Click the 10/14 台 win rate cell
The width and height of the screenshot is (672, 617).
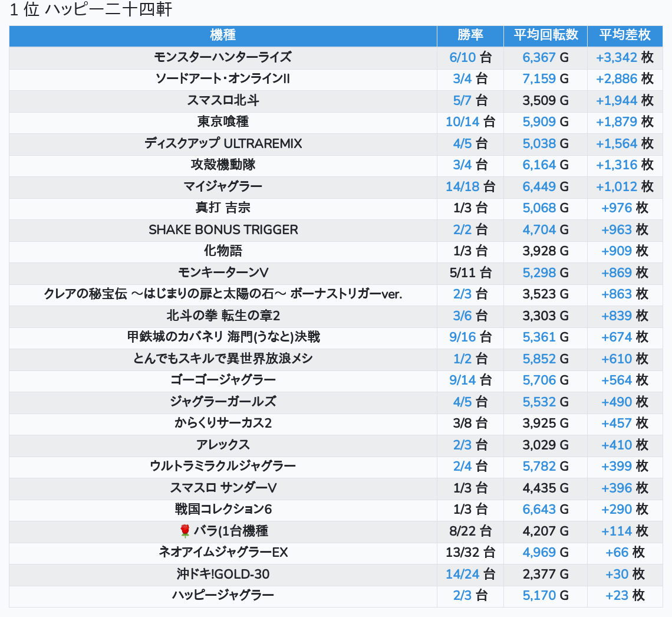[470, 122]
